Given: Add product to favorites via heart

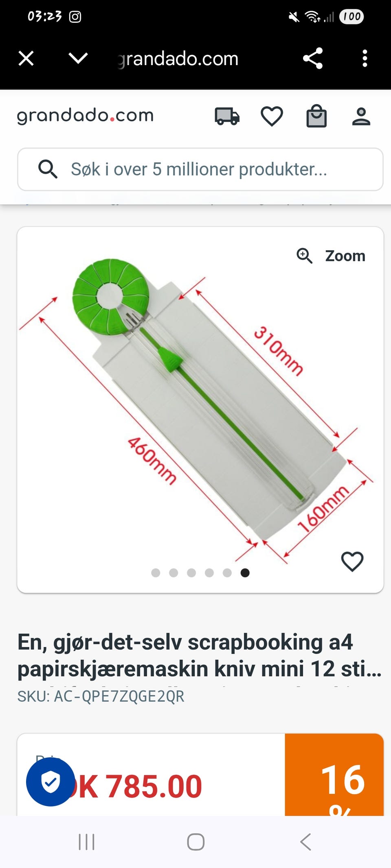Looking at the screenshot, I should (x=352, y=562).
